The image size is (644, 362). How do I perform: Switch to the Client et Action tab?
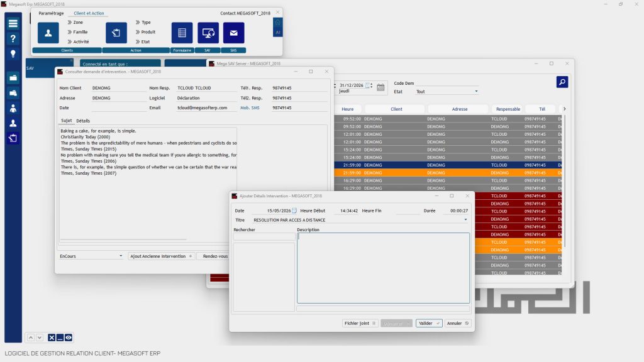(x=89, y=13)
